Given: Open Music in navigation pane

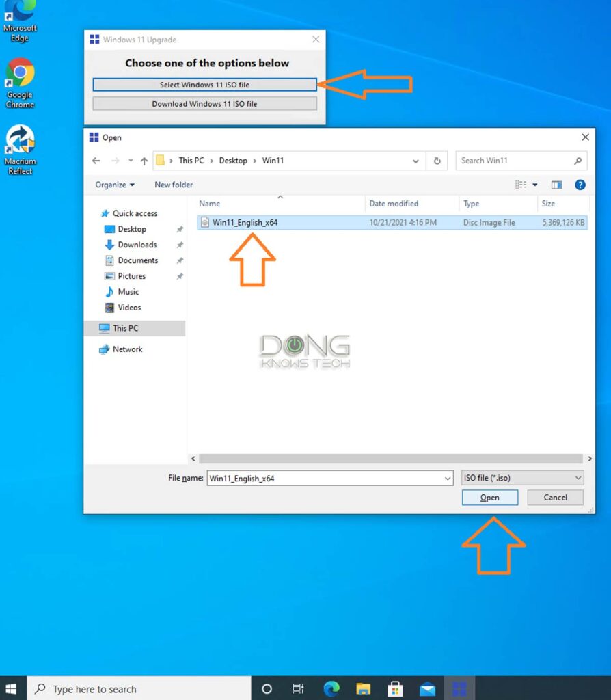Looking at the screenshot, I should tap(122, 291).
